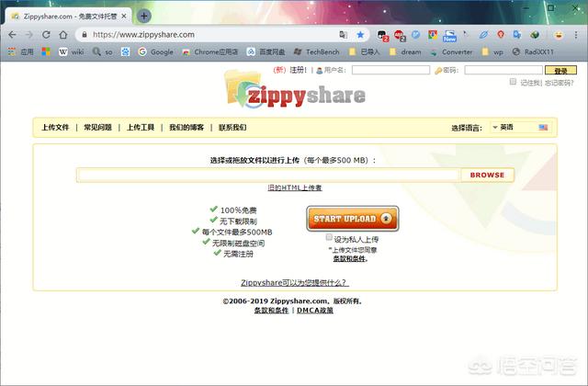
Task: Open the 常见问题 FAQ menu item
Action: (x=98, y=128)
